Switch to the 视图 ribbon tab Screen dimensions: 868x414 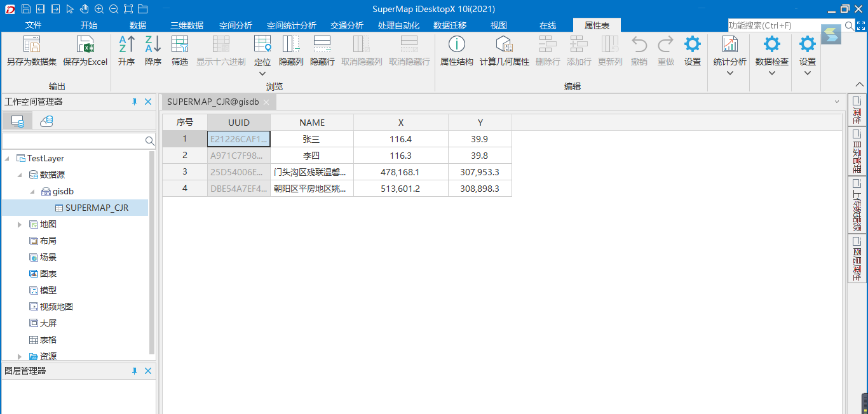coord(499,25)
